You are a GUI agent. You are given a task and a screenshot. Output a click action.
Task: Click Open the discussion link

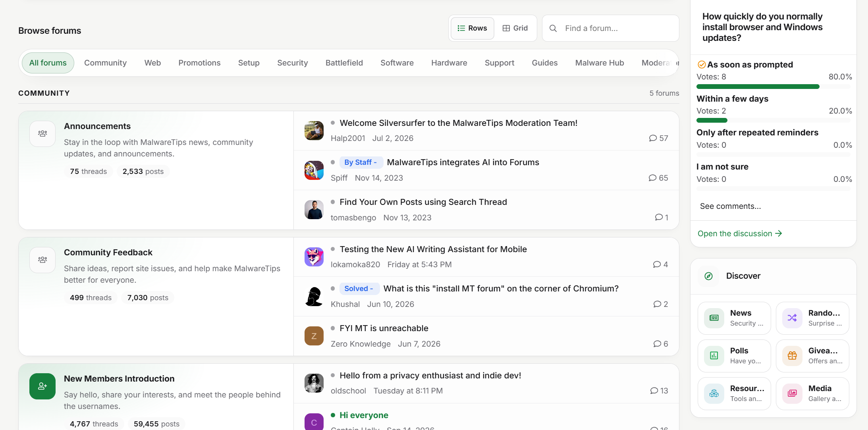tap(740, 233)
